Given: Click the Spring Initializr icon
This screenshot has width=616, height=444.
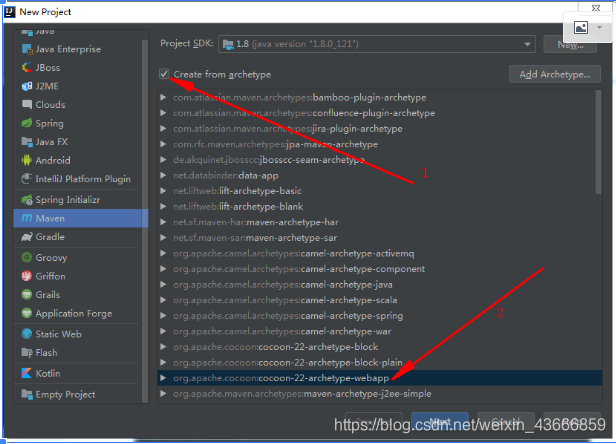Looking at the screenshot, I should click(27, 200).
